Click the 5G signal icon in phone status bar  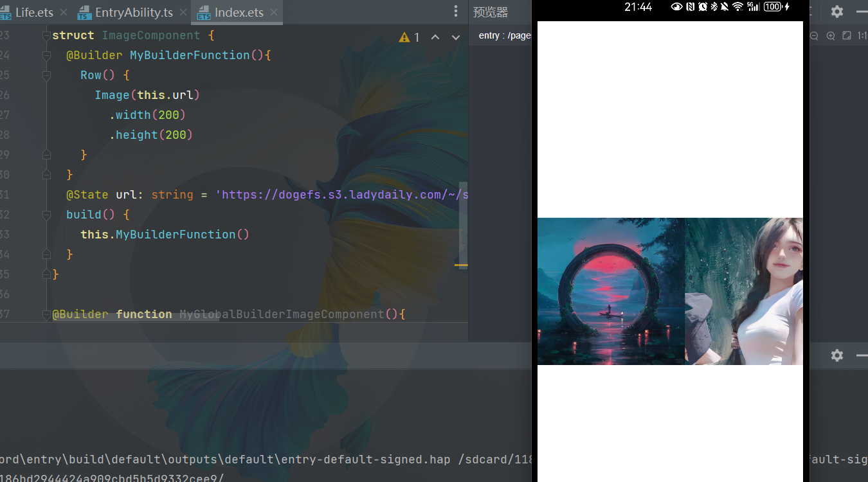click(754, 7)
